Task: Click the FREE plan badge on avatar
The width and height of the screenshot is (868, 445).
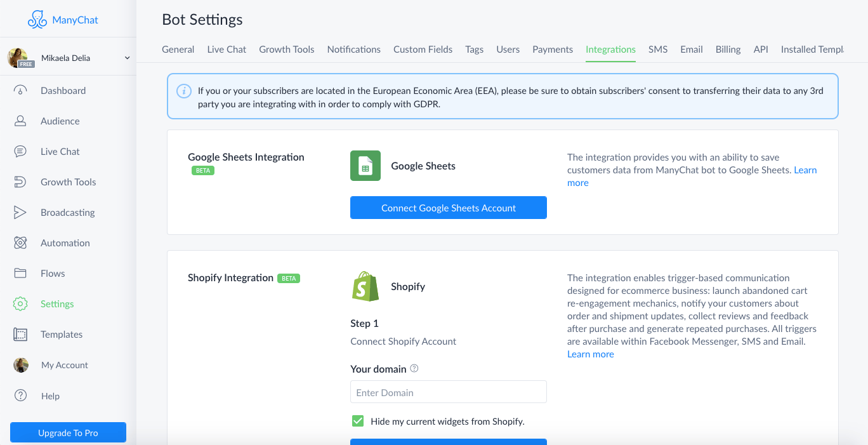Action: pos(26,64)
